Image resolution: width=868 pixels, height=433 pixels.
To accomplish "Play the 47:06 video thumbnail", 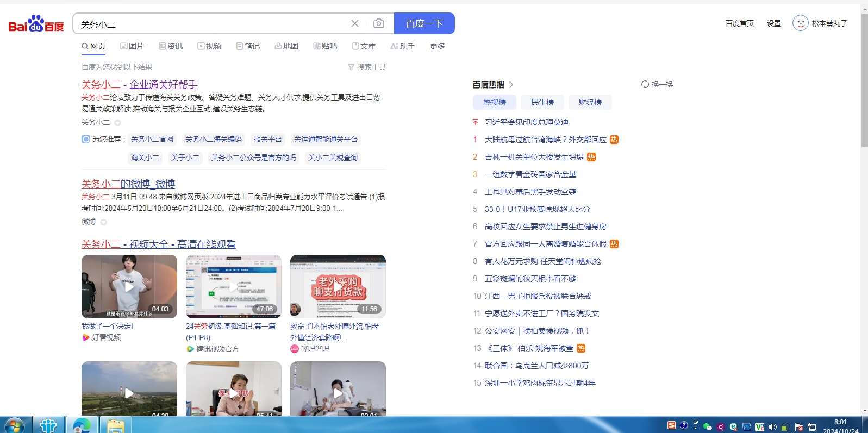I will click(x=234, y=286).
